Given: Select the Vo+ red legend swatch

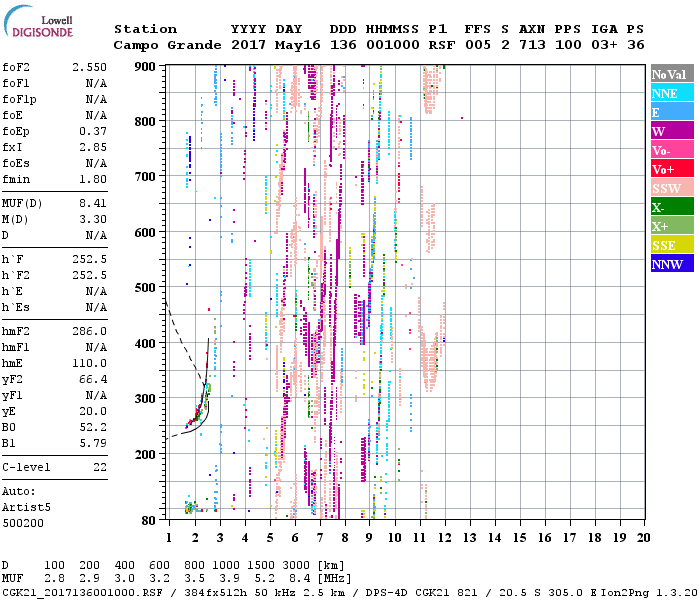Looking at the screenshot, I should (672, 169).
